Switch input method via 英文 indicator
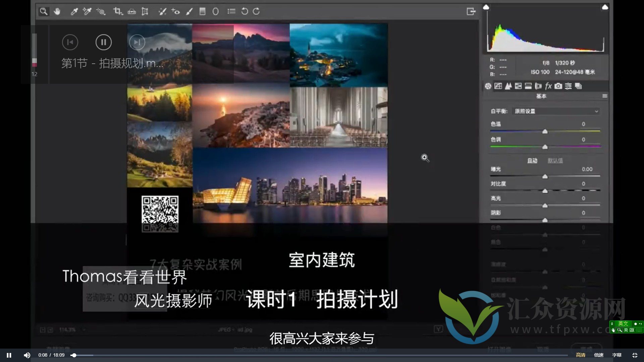This screenshot has height=362, width=644. point(623,323)
